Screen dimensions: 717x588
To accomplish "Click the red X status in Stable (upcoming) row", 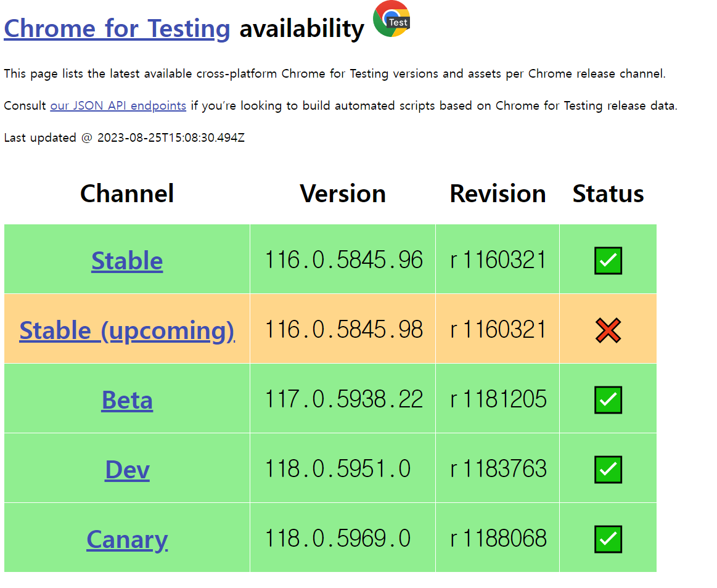I will (608, 330).
